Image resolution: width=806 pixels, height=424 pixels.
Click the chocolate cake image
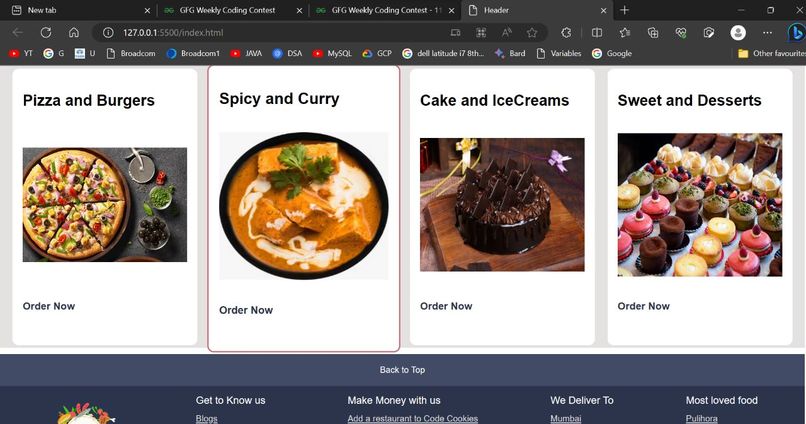502,205
